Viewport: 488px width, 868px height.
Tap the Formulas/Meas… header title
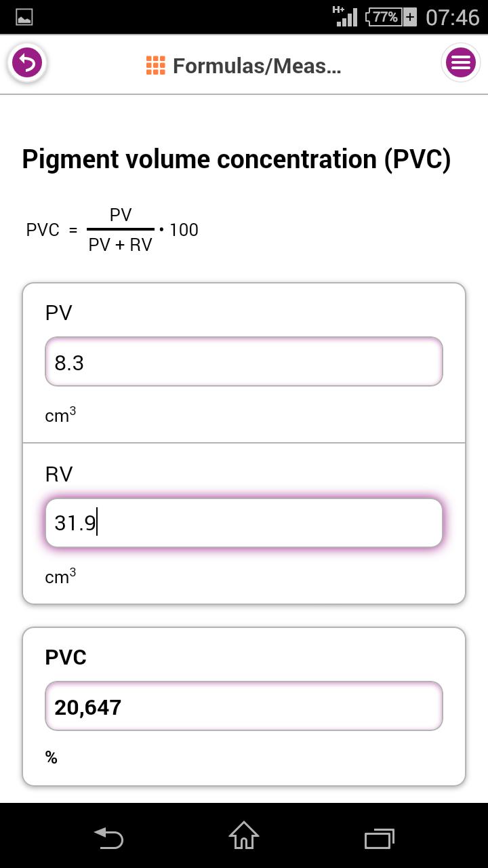(x=256, y=66)
